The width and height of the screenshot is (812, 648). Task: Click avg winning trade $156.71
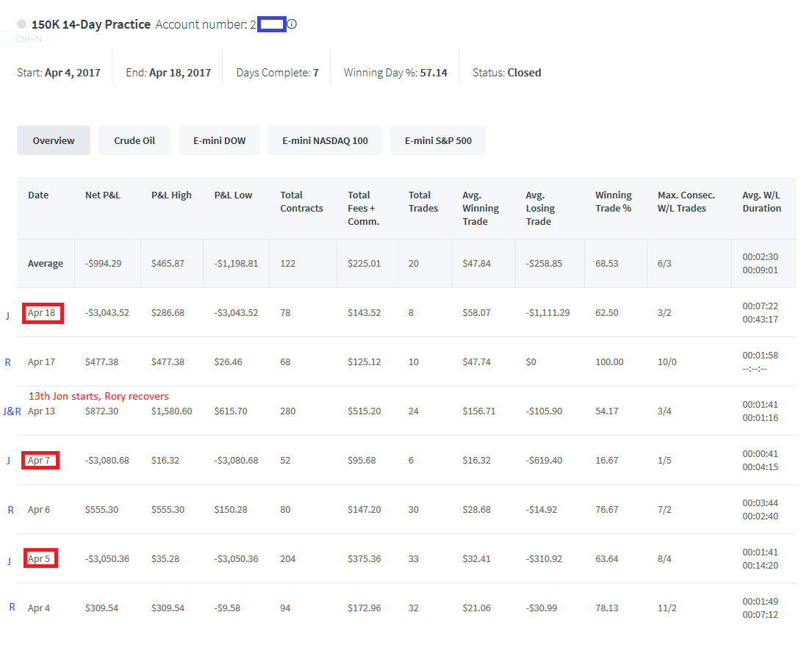click(x=479, y=411)
